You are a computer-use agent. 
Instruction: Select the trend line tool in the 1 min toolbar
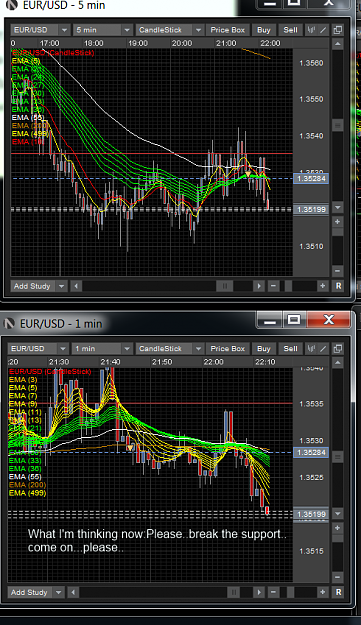pyautogui.click(x=323, y=349)
